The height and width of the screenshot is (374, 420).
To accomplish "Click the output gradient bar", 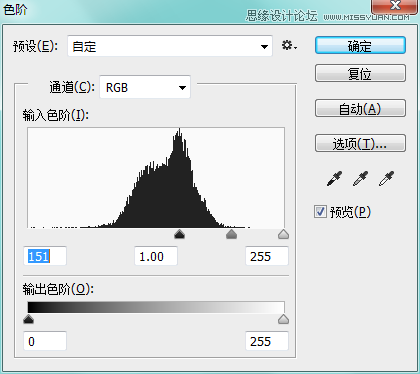I will point(156,307).
